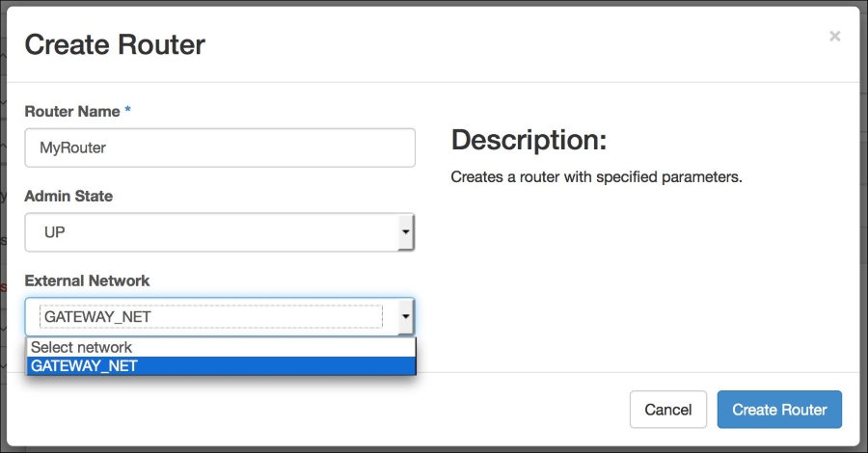The width and height of the screenshot is (868, 453).
Task: Click the UP value in Admin State select
Action: [54, 232]
